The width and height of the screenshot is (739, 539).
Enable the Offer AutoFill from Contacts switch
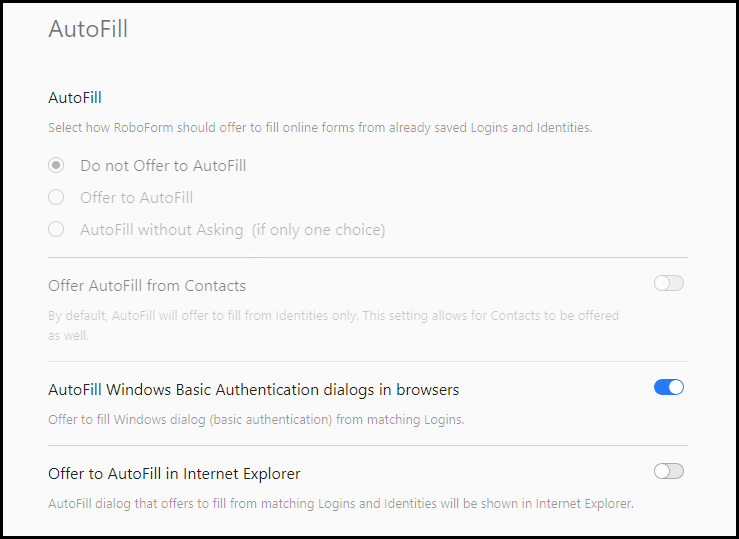pos(668,283)
